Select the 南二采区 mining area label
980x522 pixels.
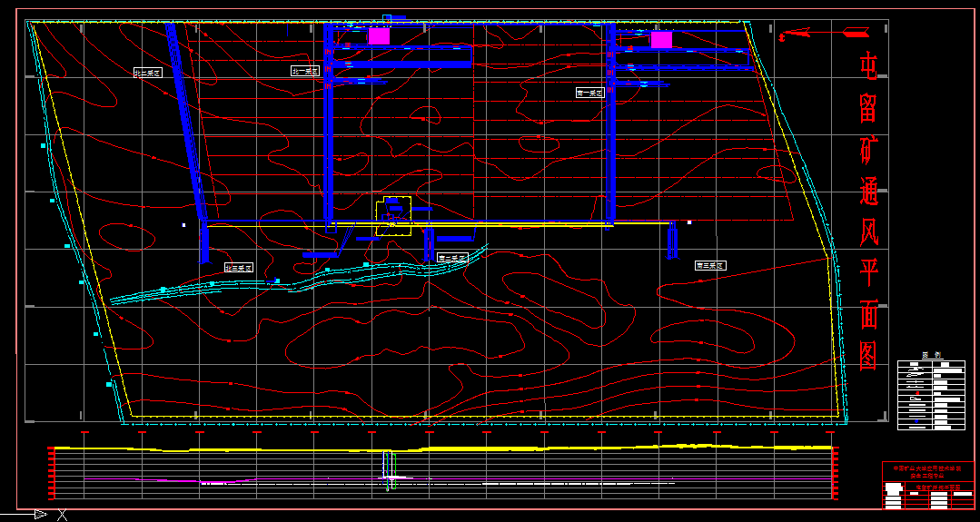(x=452, y=258)
